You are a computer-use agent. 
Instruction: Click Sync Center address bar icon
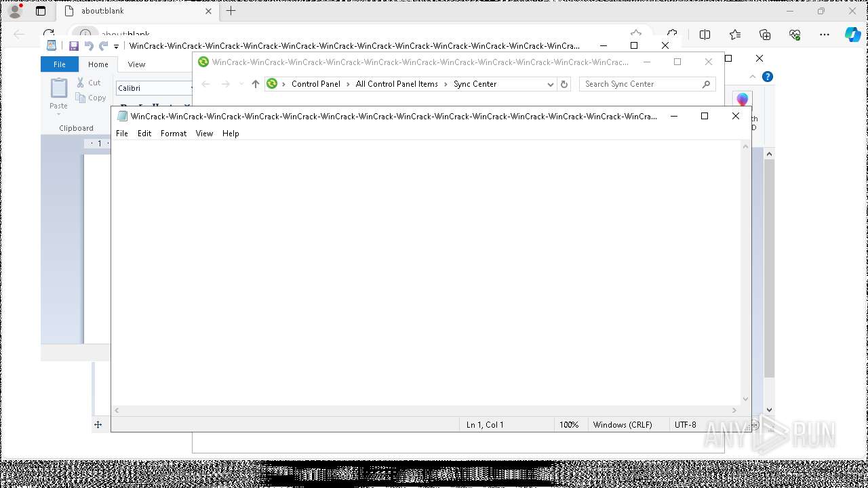point(273,84)
